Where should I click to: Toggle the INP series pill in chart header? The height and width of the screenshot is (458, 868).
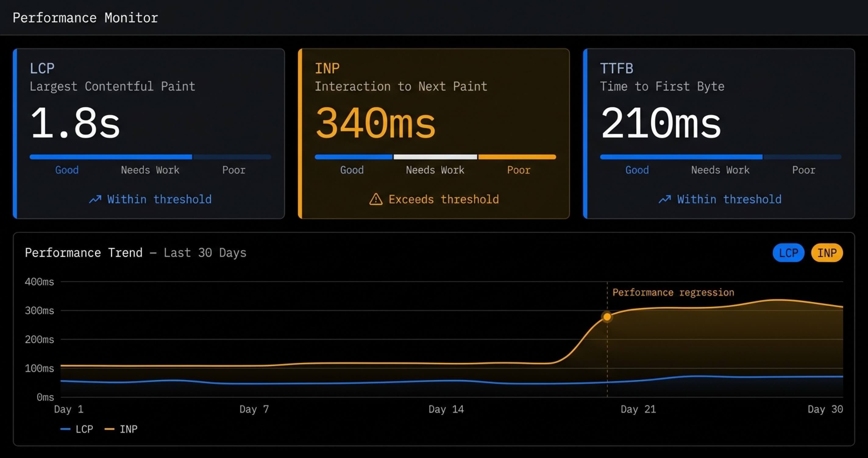point(827,252)
